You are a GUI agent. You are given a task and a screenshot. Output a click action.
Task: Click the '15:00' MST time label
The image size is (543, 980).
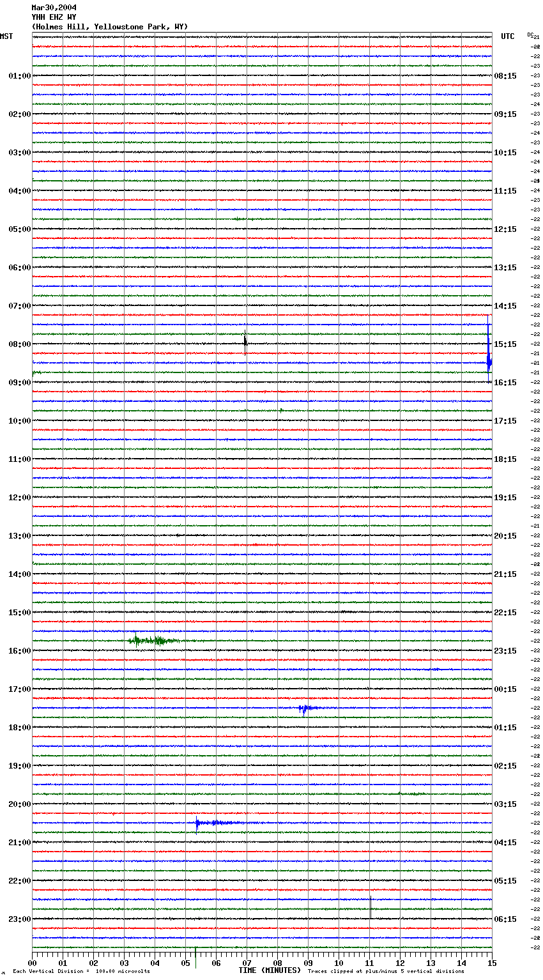click(20, 613)
